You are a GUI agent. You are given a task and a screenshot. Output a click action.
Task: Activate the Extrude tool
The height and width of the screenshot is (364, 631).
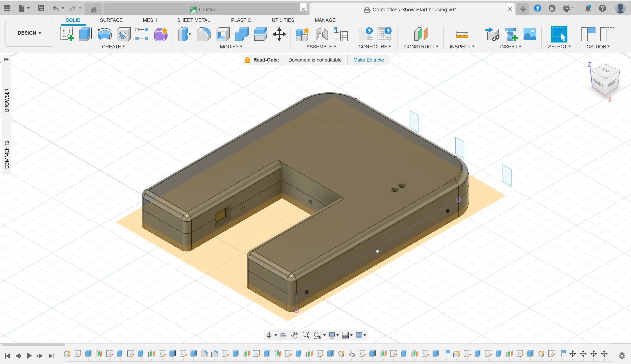tap(85, 34)
